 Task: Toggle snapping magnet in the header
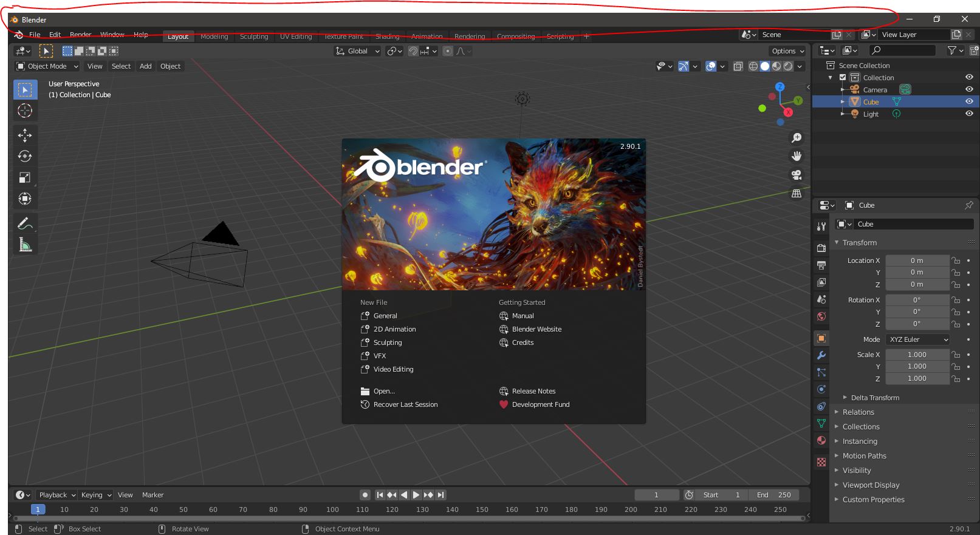coord(413,51)
